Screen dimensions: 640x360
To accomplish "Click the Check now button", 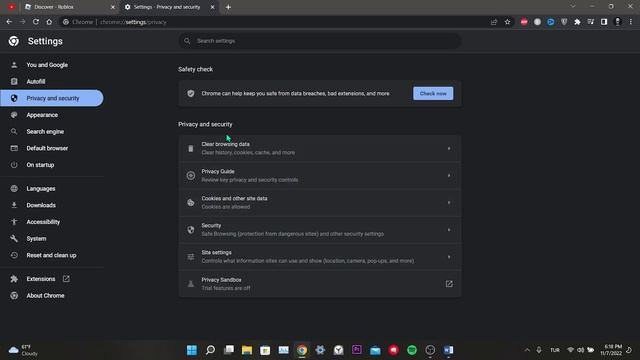I will (x=433, y=93).
